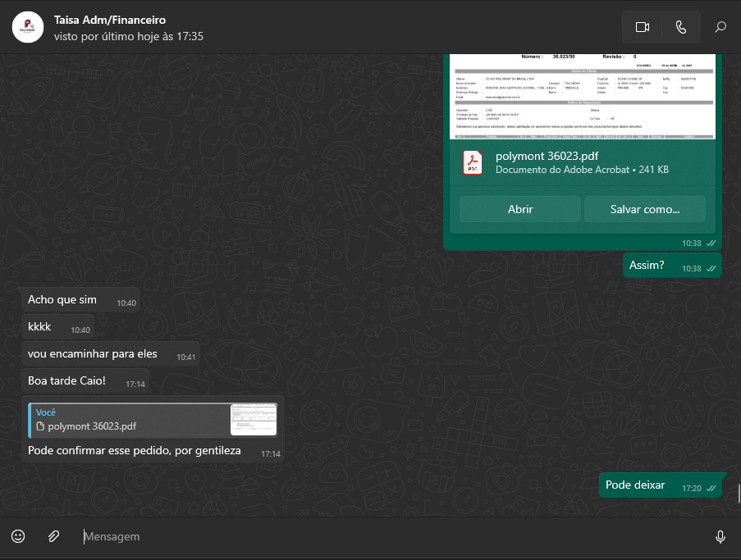Open Taisa Adm/Financeiro contact info
This screenshot has height=560, width=741.
110,20
